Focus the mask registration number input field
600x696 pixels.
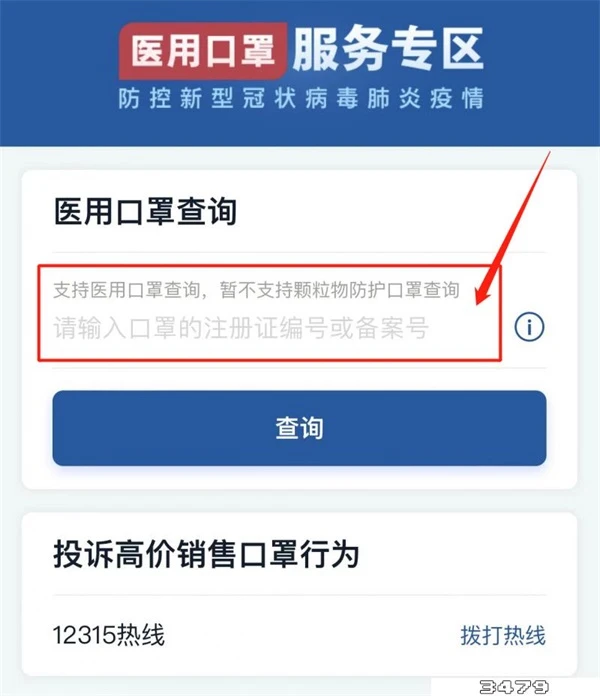coord(269,328)
